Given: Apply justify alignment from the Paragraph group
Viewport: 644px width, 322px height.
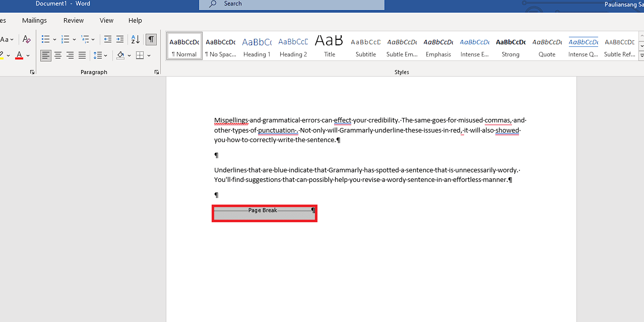Looking at the screenshot, I should pos(82,55).
